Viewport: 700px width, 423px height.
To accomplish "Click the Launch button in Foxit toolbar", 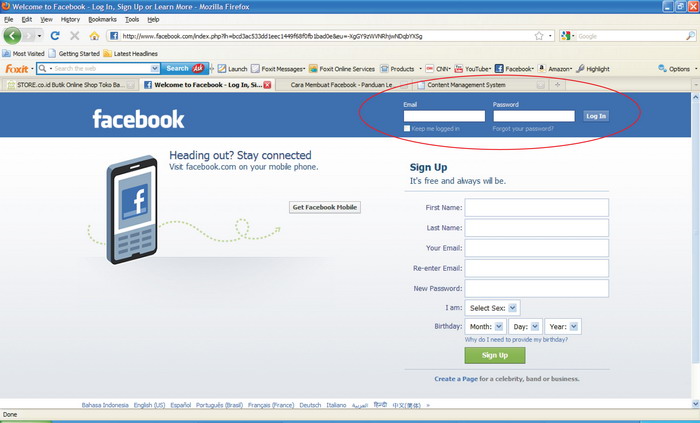I will click(233, 69).
